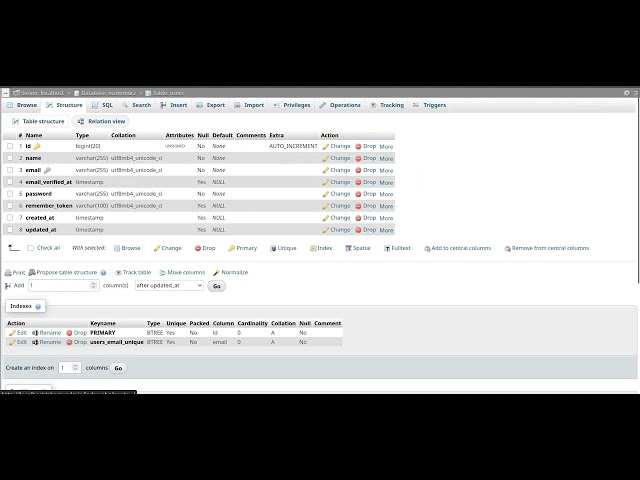Open the Tracking tab
The width and height of the screenshot is (640, 480).
click(x=387, y=105)
